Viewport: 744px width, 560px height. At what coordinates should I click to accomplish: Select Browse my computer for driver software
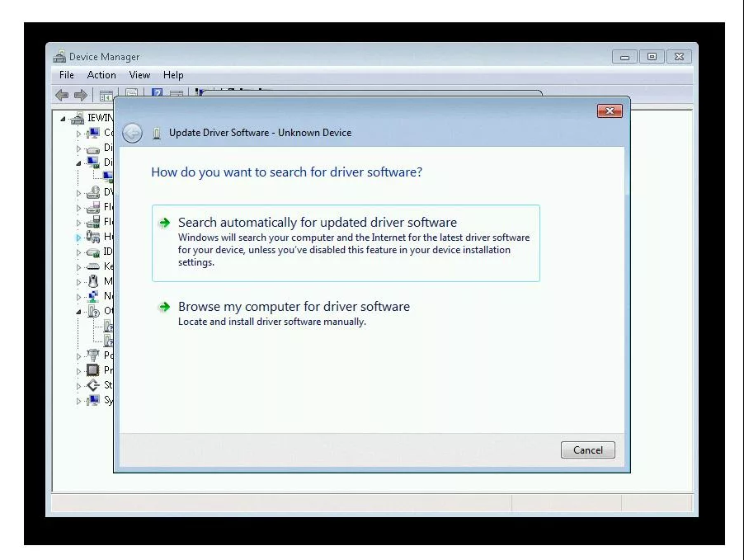coord(294,306)
